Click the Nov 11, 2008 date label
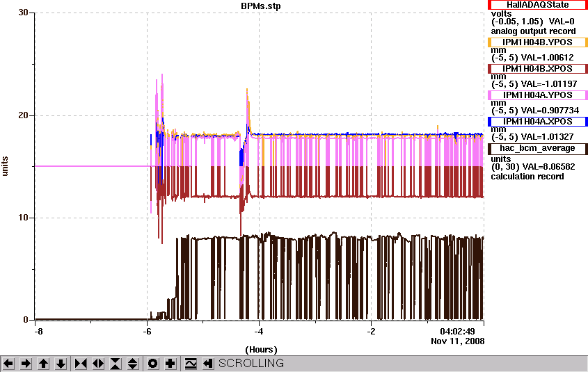 457,341
